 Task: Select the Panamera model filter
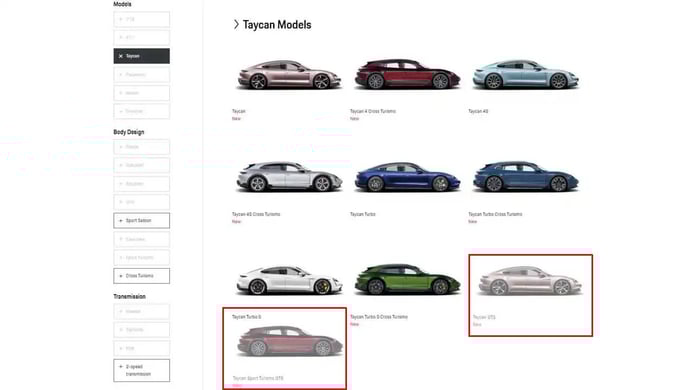pos(141,75)
